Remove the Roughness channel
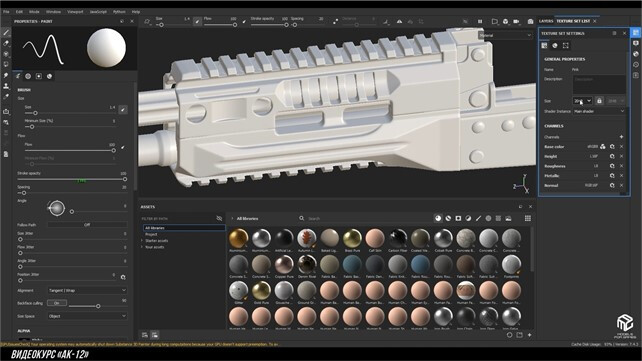This screenshot has width=642, height=361. click(622, 166)
